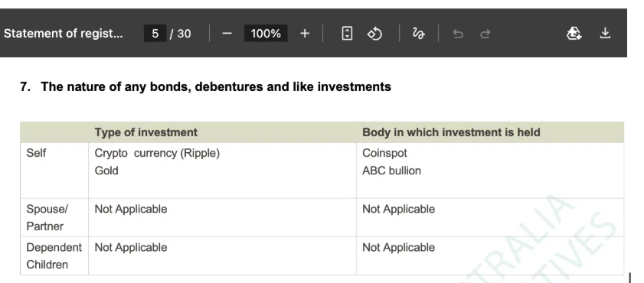Select 'Crypto currency (Ripple)' cell text
This screenshot has height=283, width=644.
point(157,154)
